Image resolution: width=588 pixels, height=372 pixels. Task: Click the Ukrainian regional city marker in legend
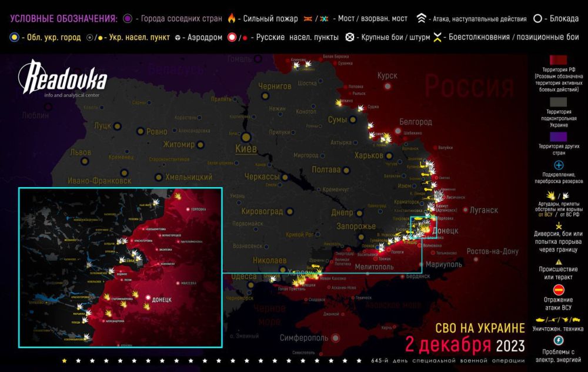14,36
